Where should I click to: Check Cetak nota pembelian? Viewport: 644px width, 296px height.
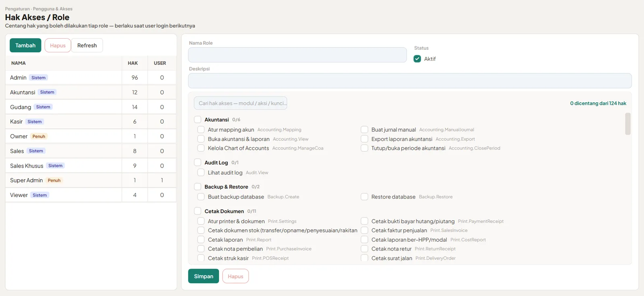tap(201, 249)
